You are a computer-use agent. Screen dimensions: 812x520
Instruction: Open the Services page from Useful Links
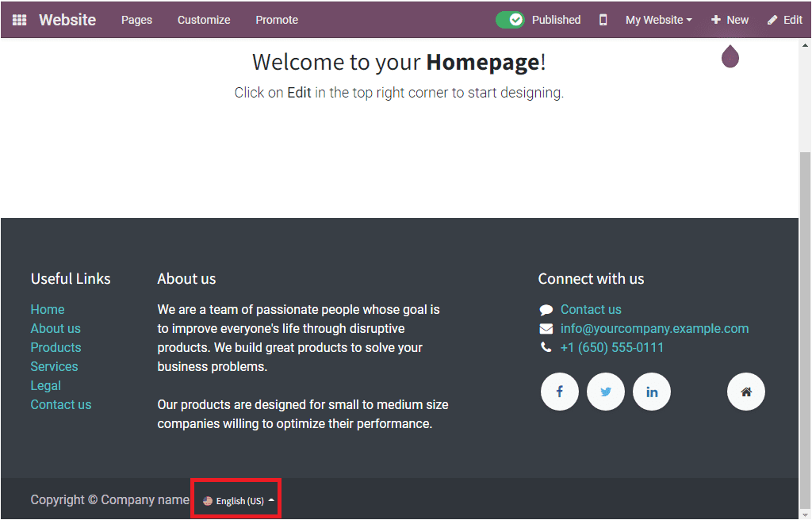point(54,366)
